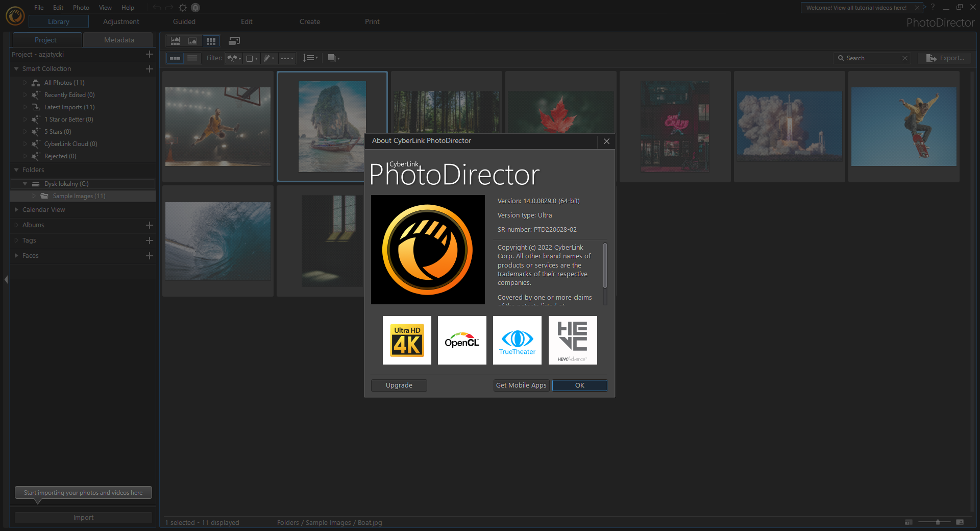The width and height of the screenshot is (980, 531).
Task: Open the color label filter dropdown
Action: pos(252,58)
